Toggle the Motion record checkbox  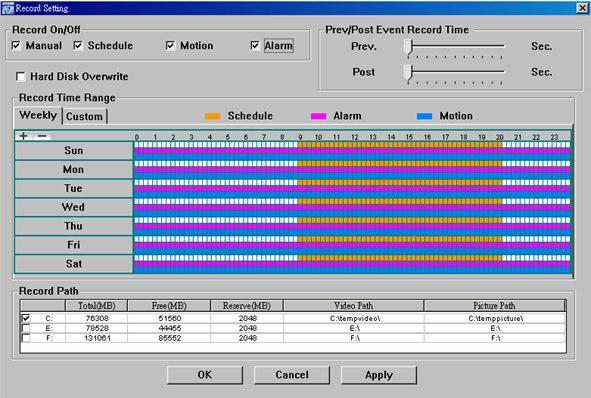click(x=170, y=46)
